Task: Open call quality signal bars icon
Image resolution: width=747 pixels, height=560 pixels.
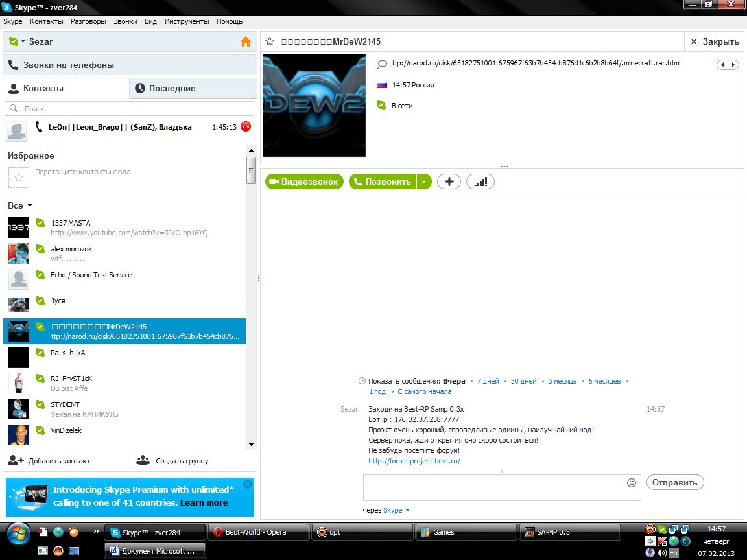Action: (x=480, y=181)
